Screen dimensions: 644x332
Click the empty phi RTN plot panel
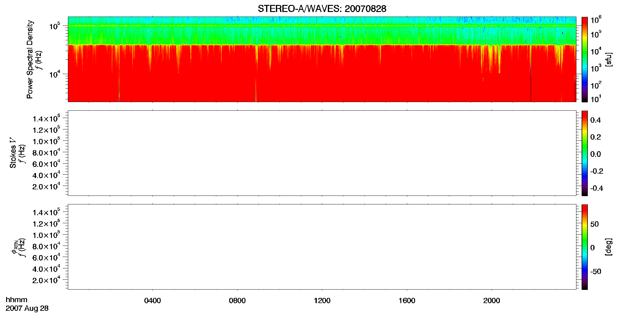pyautogui.click(x=322, y=247)
